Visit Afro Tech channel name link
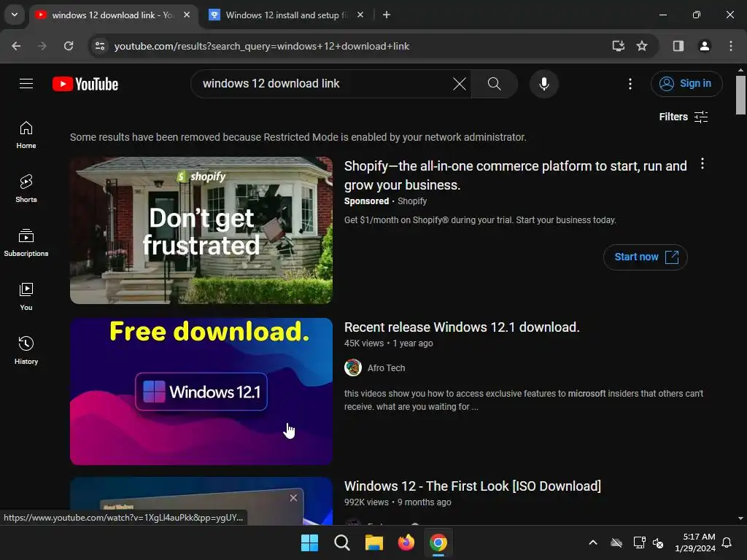Viewport: 747px width, 560px height. pos(386,368)
